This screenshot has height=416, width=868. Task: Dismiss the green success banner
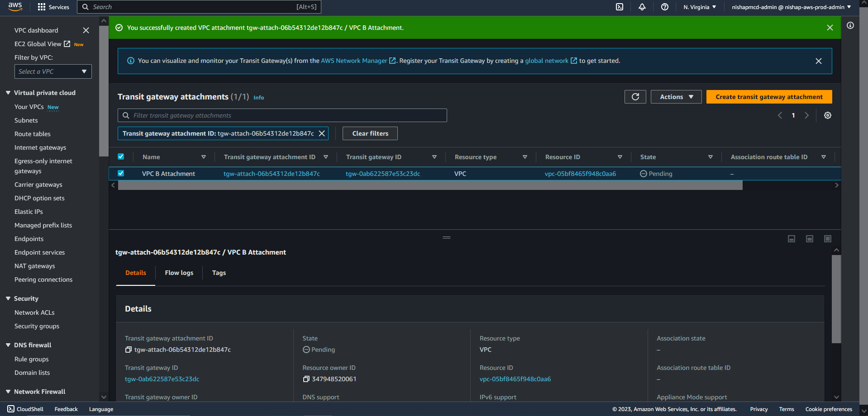pos(830,28)
